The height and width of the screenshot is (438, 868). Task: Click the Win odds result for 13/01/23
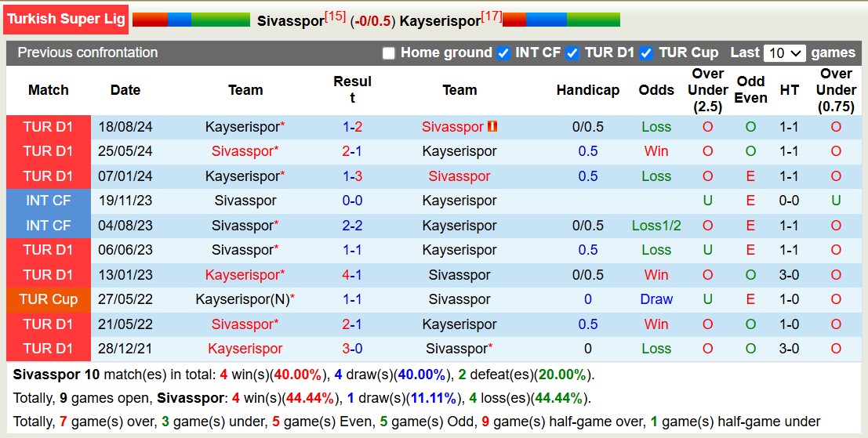coord(656,275)
